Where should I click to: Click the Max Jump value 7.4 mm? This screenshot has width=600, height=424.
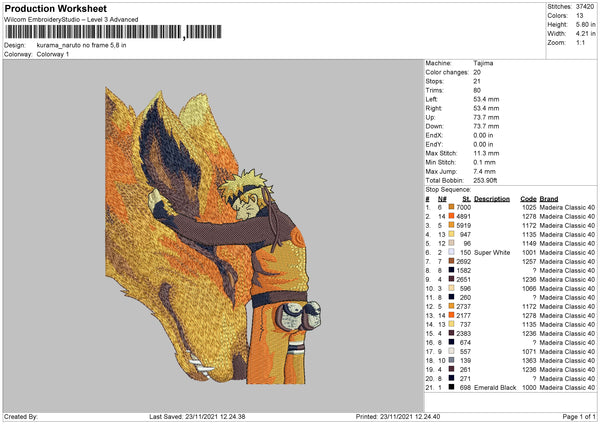click(x=484, y=171)
